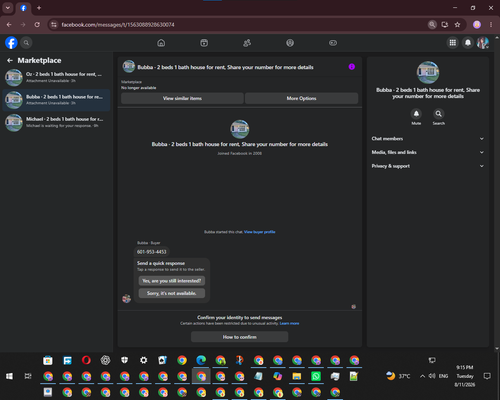Click the purple info icon in chat header
This screenshot has height=400, width=500.
352,67
